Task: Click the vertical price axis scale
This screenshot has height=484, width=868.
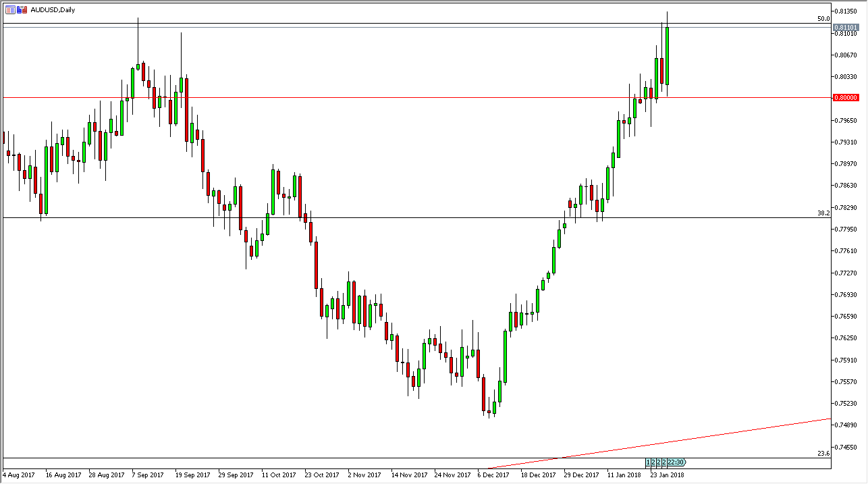Action: 848,270
